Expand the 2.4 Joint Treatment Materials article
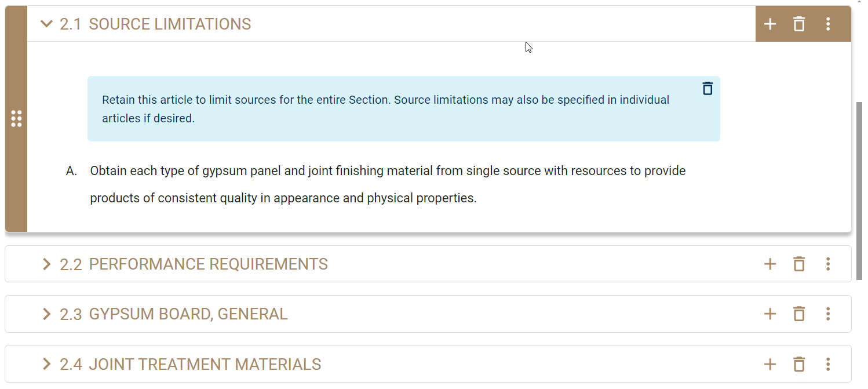Viewport: 868px width, 389px height. click(47, 365)
